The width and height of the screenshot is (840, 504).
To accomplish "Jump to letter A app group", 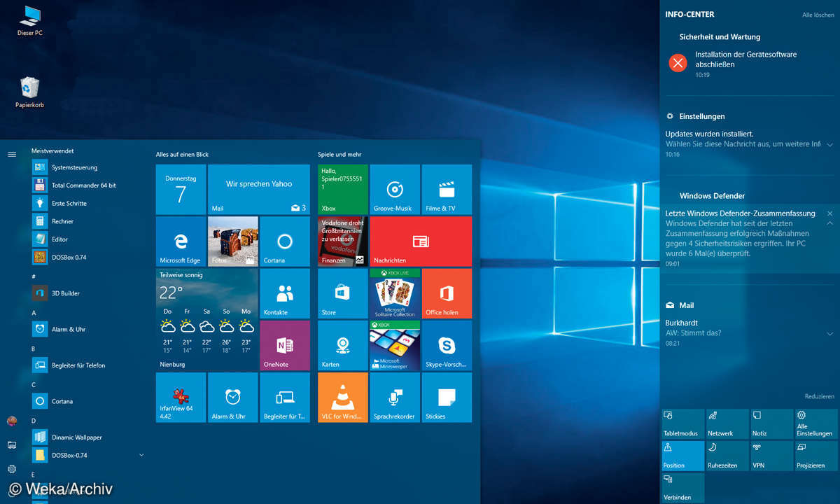I will pos(34,313).
